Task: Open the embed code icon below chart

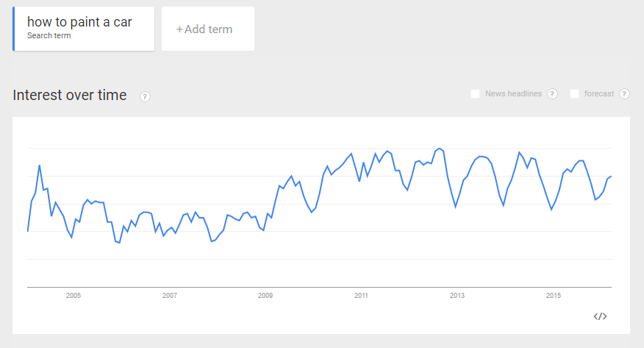Action: 600,316
